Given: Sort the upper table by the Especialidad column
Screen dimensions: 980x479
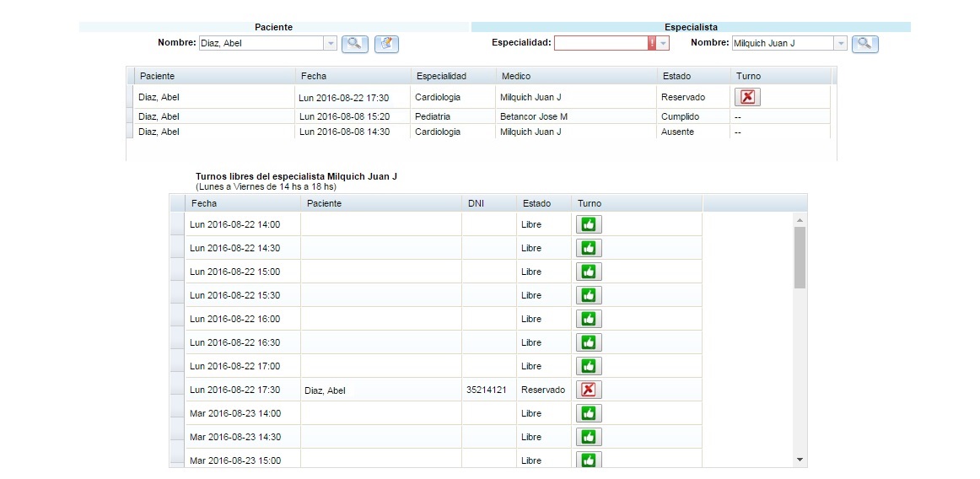Looking at the screenshot, I should pos(441,76).
